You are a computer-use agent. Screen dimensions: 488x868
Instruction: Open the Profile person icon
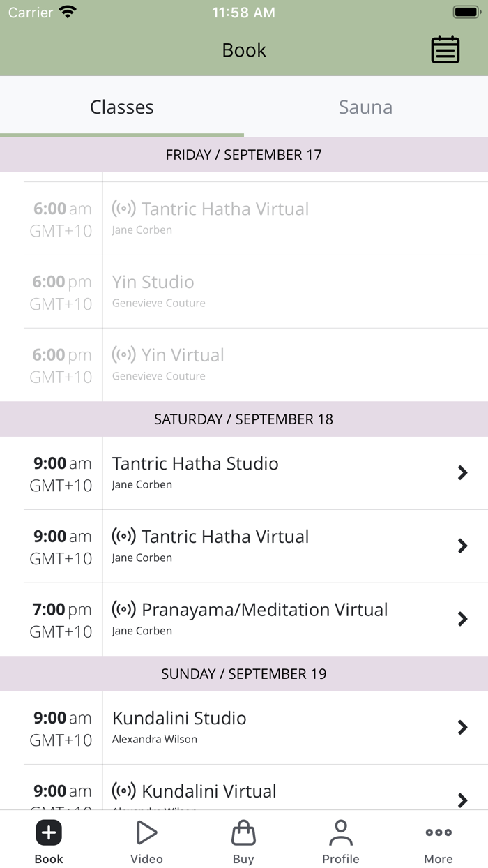pos(341,832)
